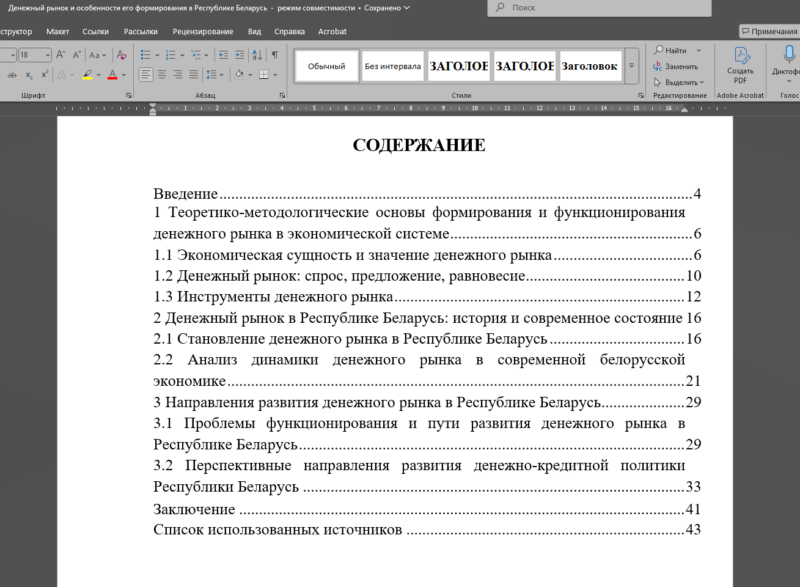
Task: Switch to the Ссылки tab
Action: click(95, 31)
